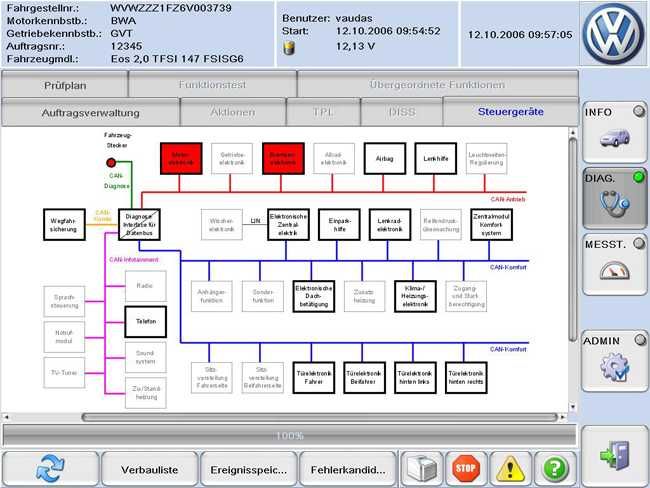Switch to the Funktionstest tab
This screenshot has height=488, width=650.
pyautogui.click(x=212, y=85)
